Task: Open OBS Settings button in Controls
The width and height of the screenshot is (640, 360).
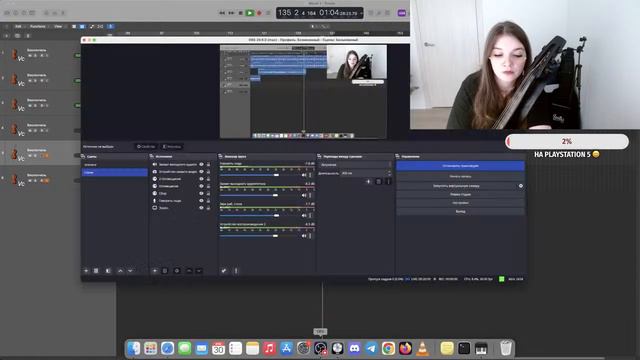Action: pos(460,203)
